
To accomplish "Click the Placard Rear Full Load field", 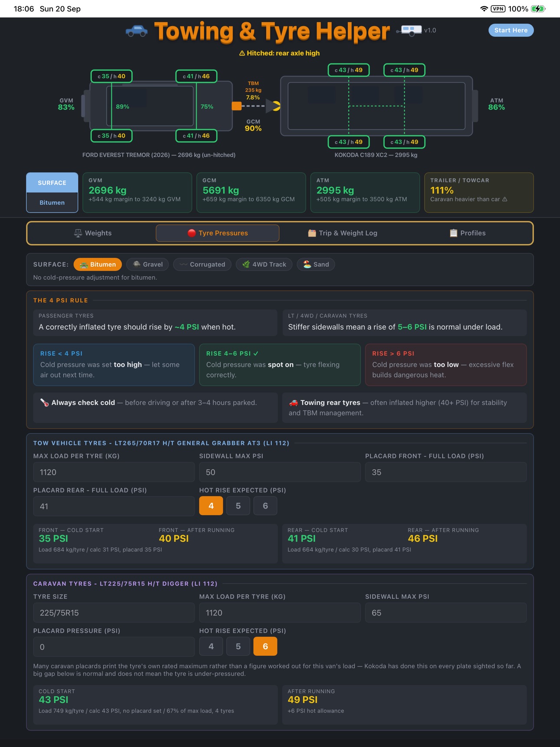I will (114, 506).
